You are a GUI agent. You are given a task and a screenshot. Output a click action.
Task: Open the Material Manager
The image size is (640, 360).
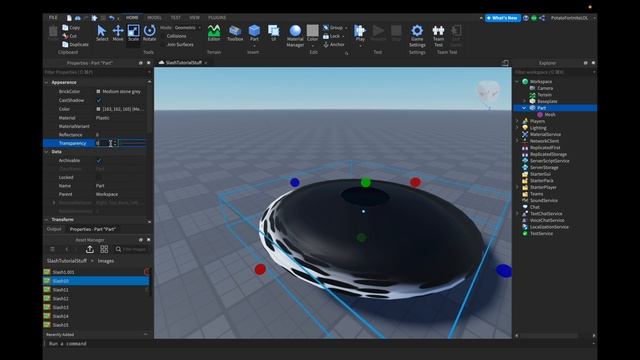coord(295,36)
